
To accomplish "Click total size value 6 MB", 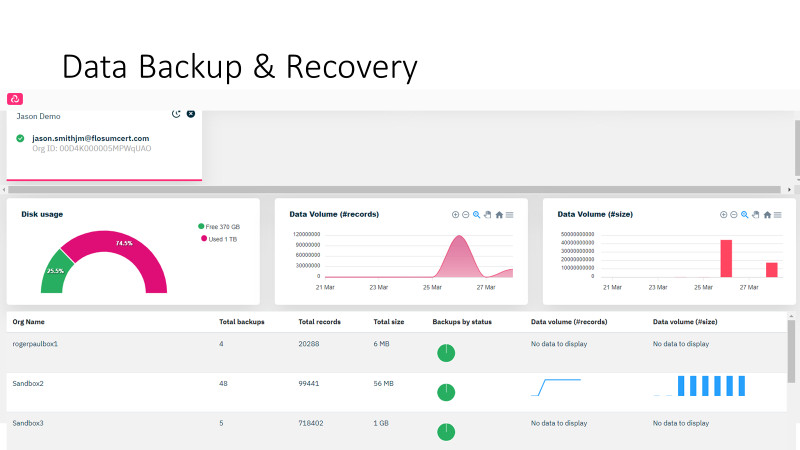I will pyautogui.click(x=381, y=344).
